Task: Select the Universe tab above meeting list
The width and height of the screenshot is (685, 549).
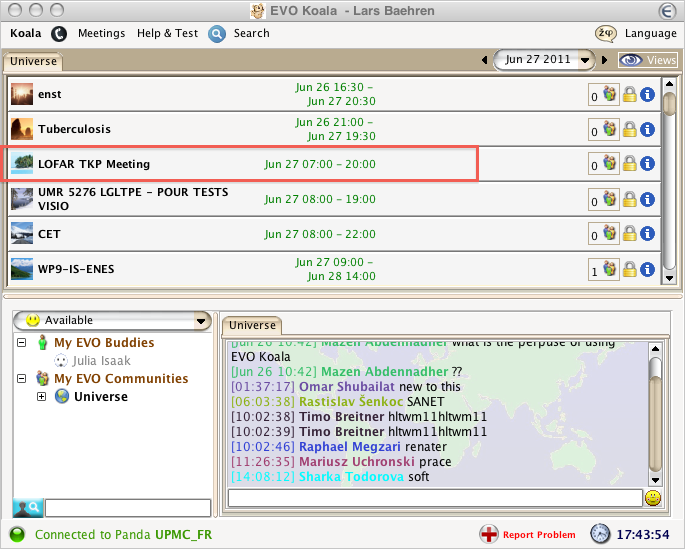Action: (33, 61)
